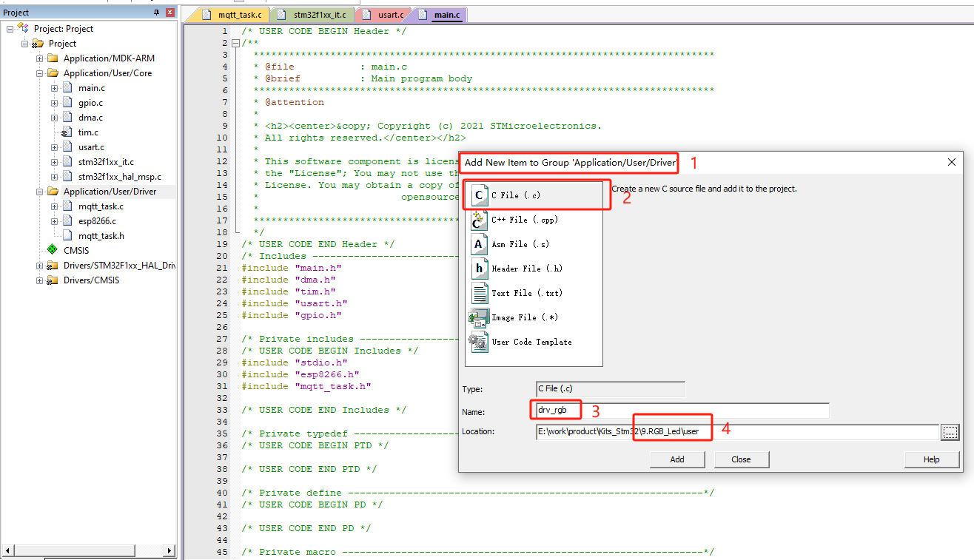This screenshot has width=974, height=560.
Task: Select the Header File (.h) icon
Action: pyautogui.click(x=479, y=269)
